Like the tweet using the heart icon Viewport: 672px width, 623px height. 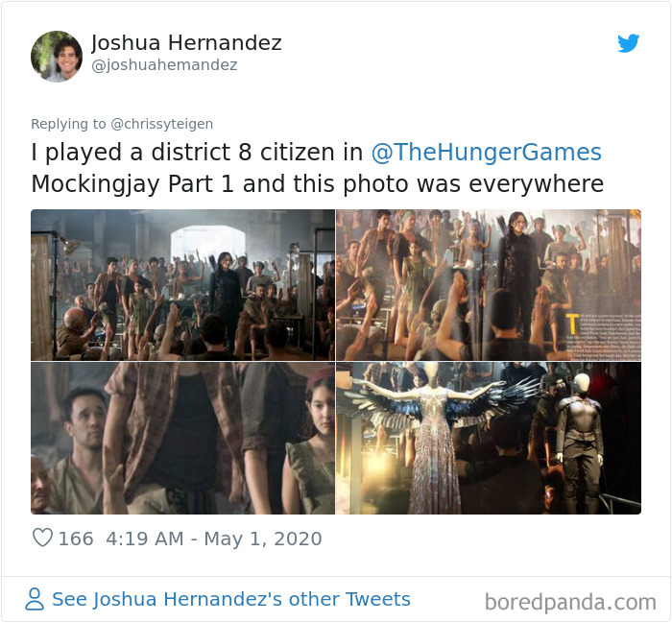pos(42,538)
